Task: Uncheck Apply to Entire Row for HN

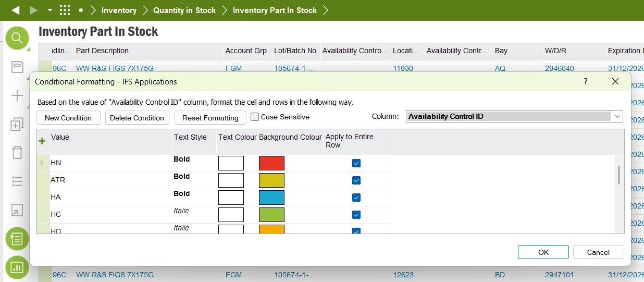Action: click(356, 163)
